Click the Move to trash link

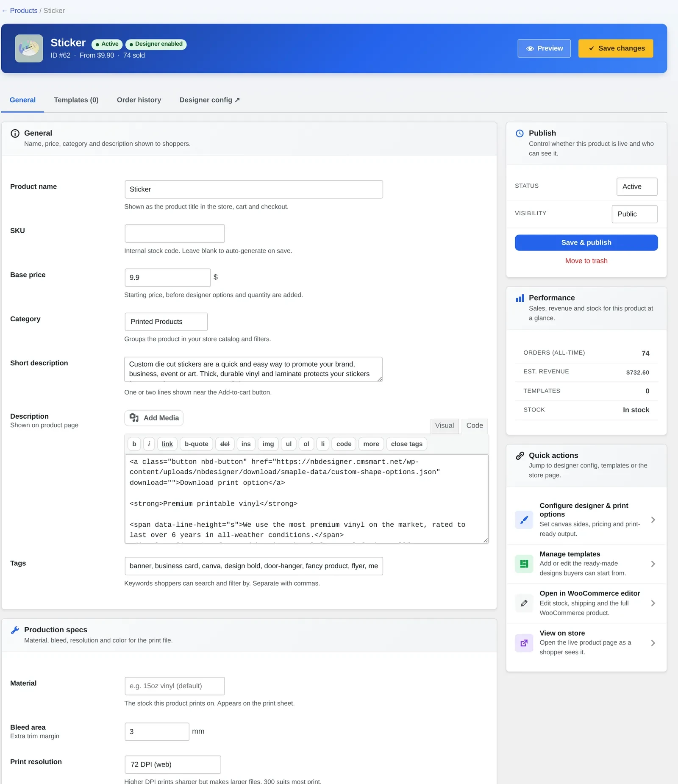586,261
